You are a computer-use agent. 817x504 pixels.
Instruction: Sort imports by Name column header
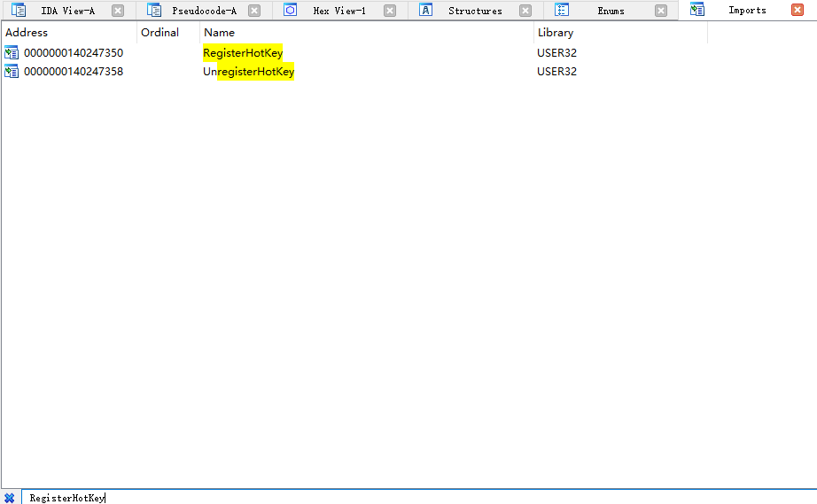coord(367,32)
